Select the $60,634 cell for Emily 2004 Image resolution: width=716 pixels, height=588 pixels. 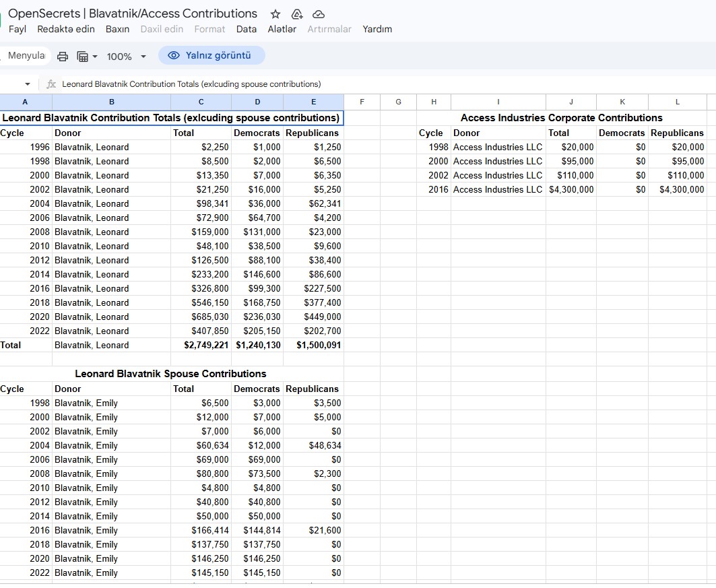coord(201,446)
